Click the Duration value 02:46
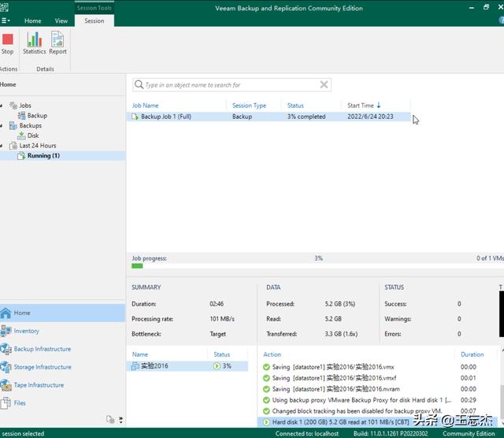The height and width of the screenshot is (438, 504). coord(217,303)
